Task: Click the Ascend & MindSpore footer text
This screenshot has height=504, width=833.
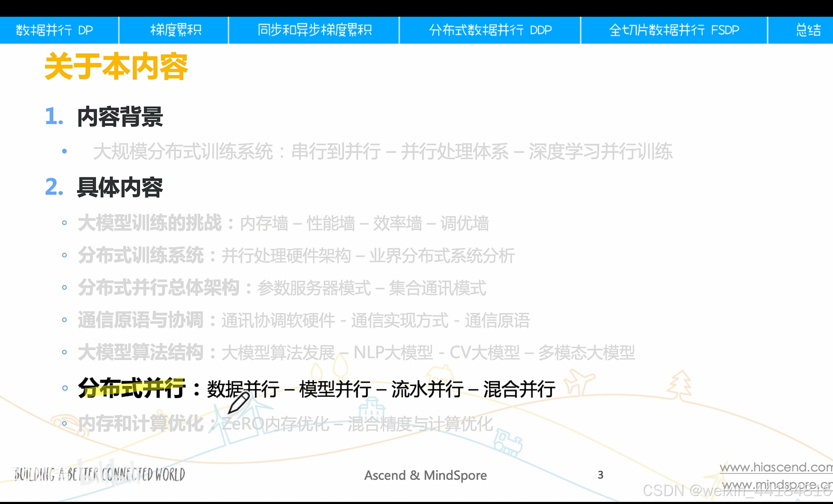Action: click(x=425, y=475)
